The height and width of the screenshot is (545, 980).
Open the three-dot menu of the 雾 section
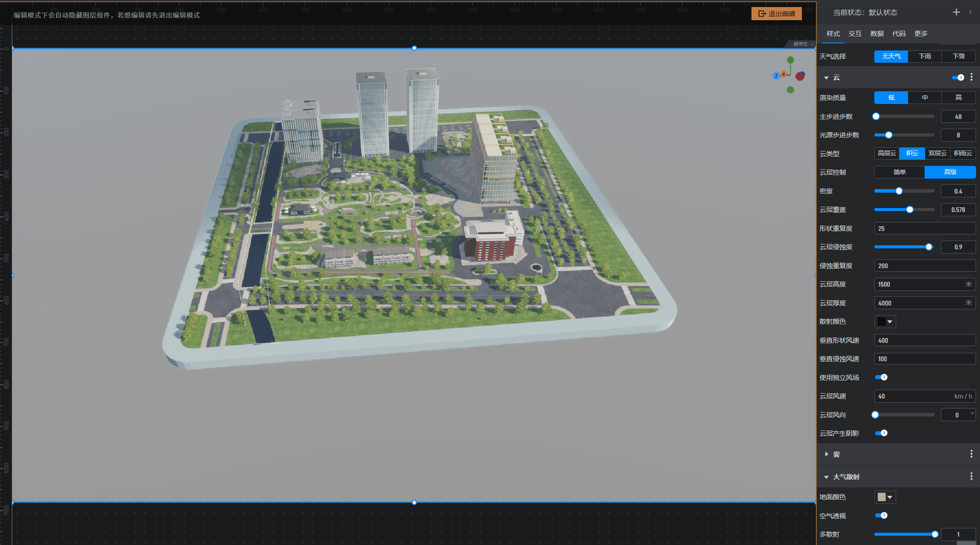tap(971, 454)
